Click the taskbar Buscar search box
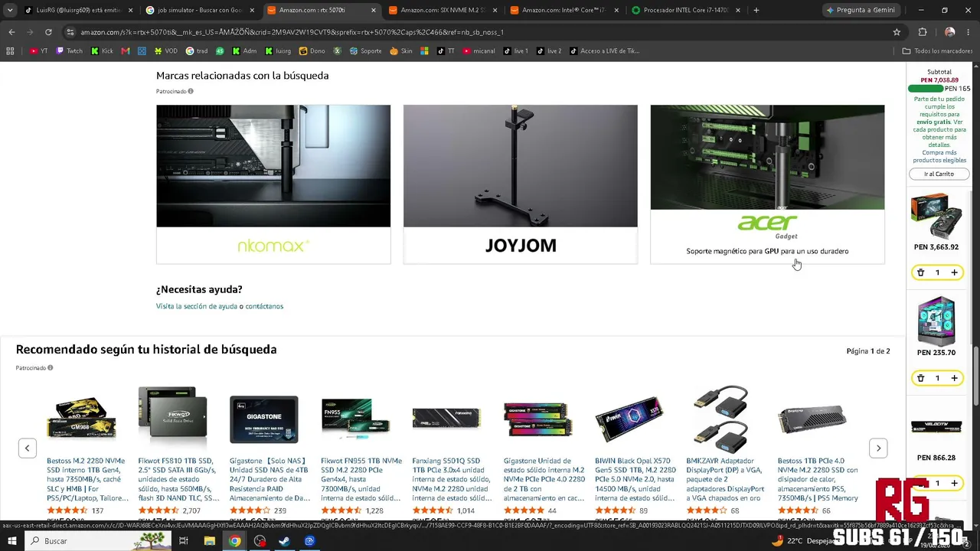The width and height of the screenshot is (980, 551). [x=98, y=541]
